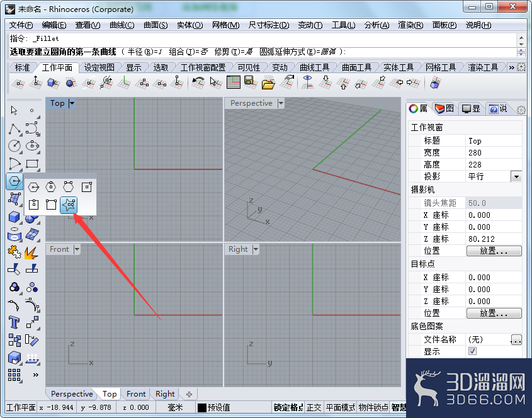The height and width of the screenshot is (418, 532).
Task: Open the Display panel tab
Action: [x=472, y=108]
